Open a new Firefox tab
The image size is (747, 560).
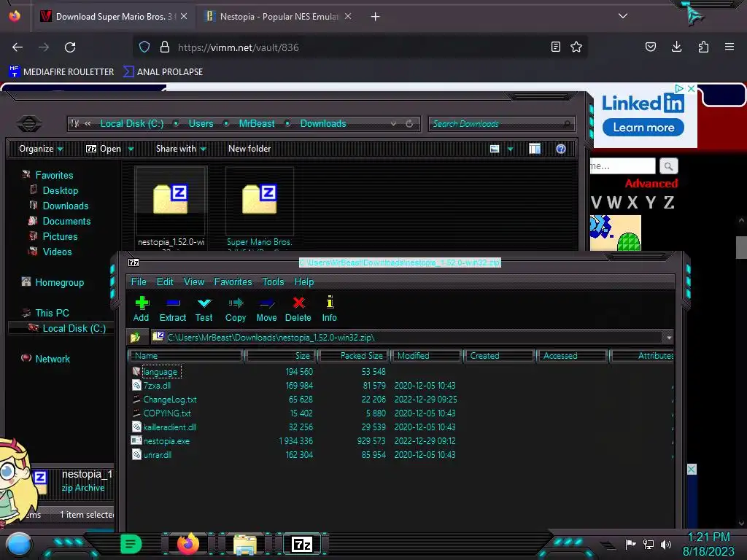pyautogui.click(x=376, y=17)
